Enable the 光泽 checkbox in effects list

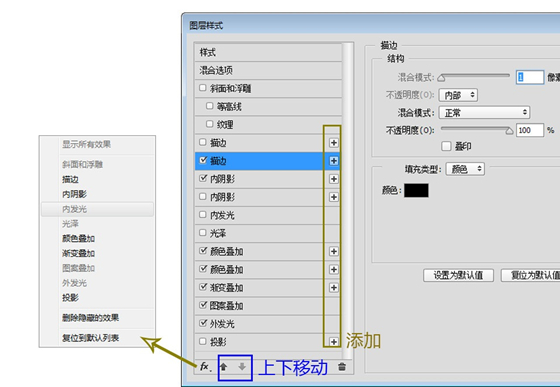[x=203, y=233]
